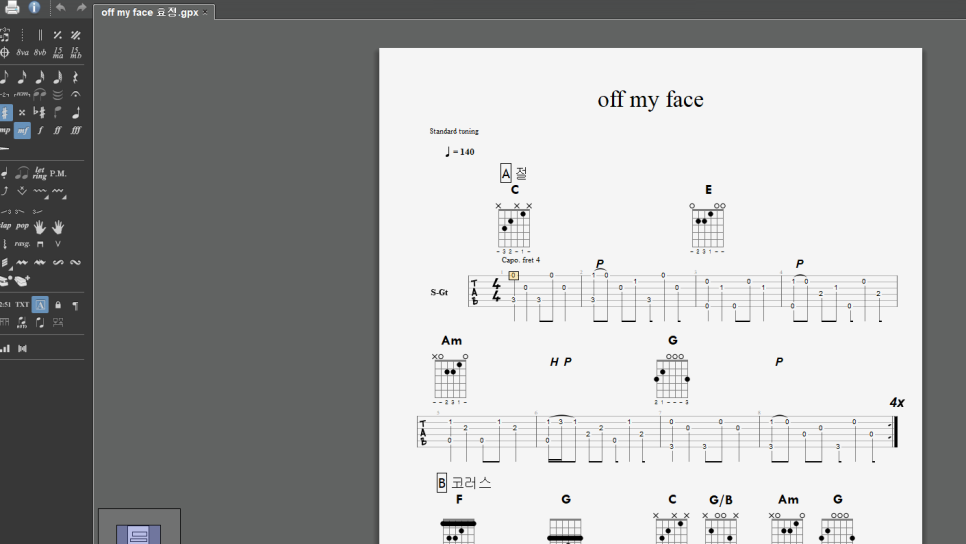The height and width of the screenshot is (544, 966).
Task: Add a simple repeat measure sign
Action: [x=57, y=35]
